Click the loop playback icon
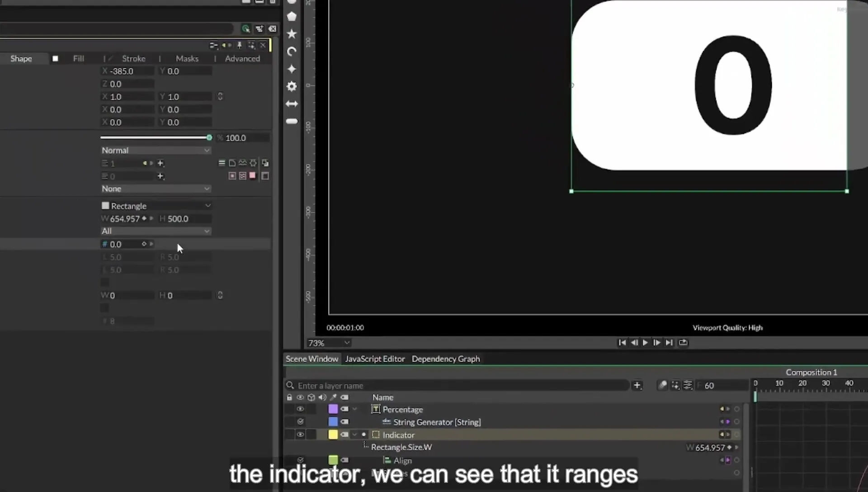868x492 pixels. 683,342
